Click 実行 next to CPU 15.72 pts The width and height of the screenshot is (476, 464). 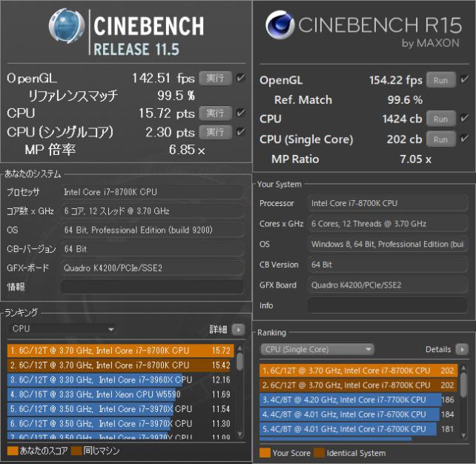point(216,113)
